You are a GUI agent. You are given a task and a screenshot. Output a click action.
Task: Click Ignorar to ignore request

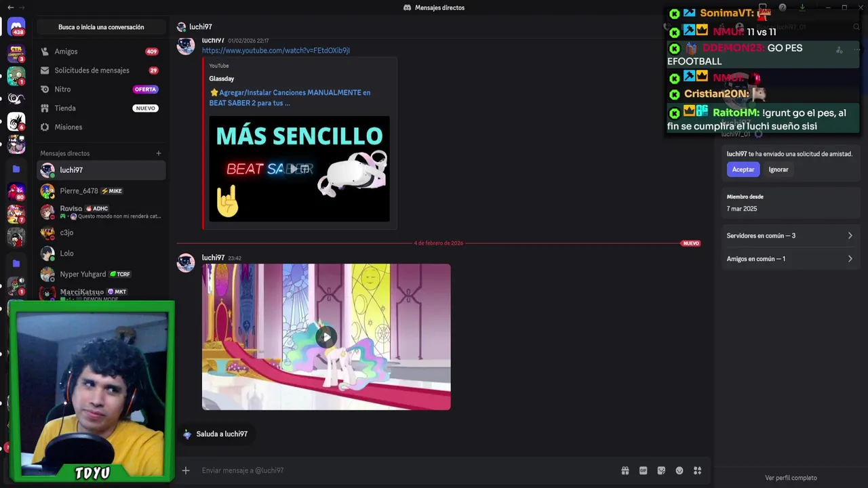coord(778,169)
